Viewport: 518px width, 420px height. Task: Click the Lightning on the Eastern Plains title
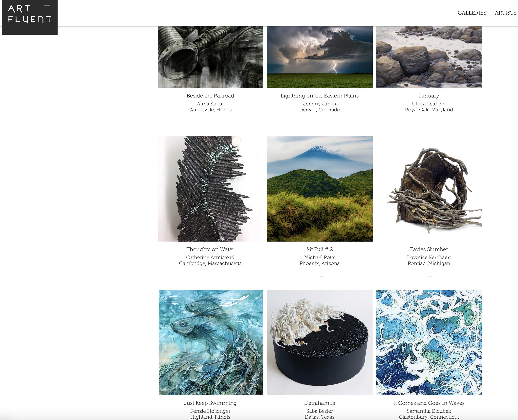pyautogui.click(x=319, y=96)
